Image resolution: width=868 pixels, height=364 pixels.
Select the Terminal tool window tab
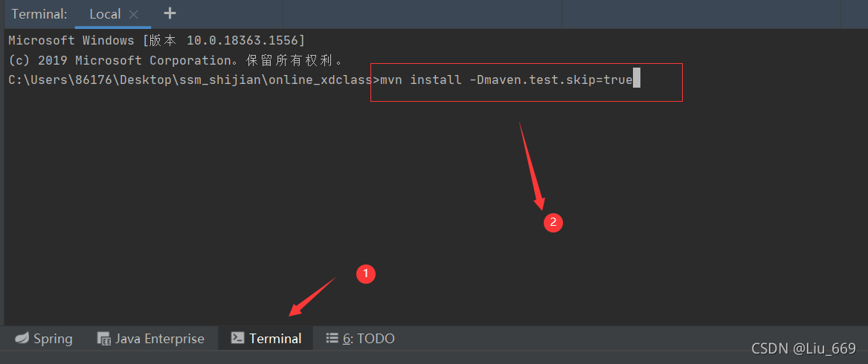tap(275, 339)
